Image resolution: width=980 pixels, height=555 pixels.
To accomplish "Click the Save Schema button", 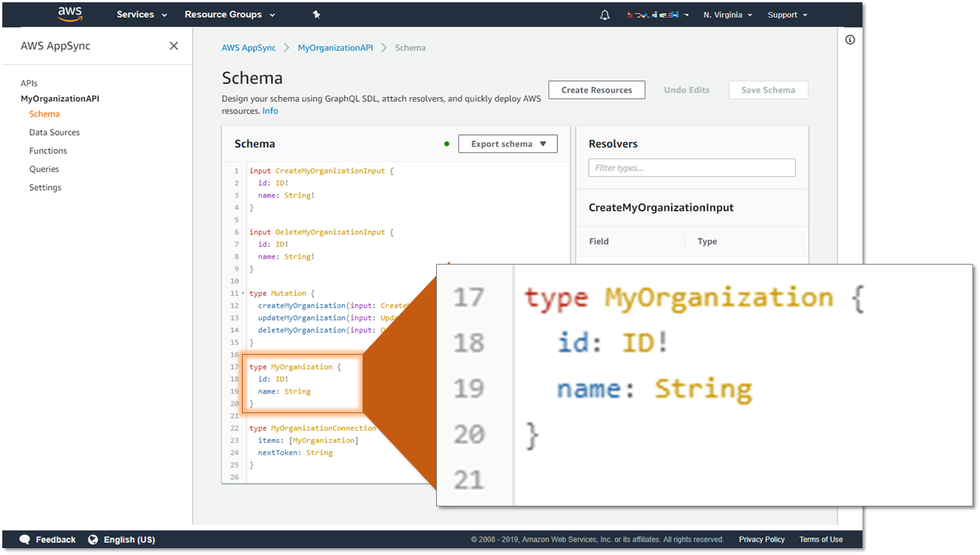I will (x=768, y=89).
